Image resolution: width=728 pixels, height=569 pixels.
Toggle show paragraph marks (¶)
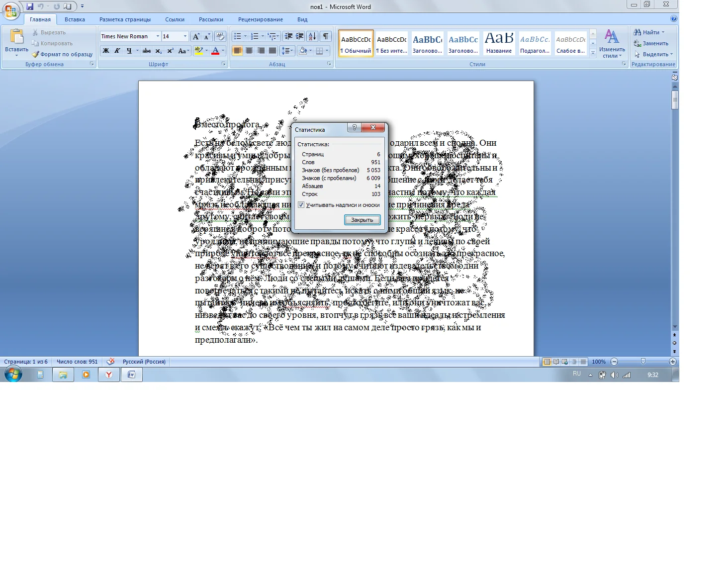[x=326, y=36]
